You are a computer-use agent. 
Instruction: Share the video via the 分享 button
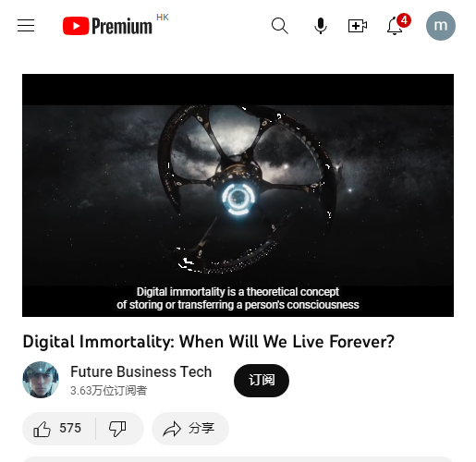(190, 429)
